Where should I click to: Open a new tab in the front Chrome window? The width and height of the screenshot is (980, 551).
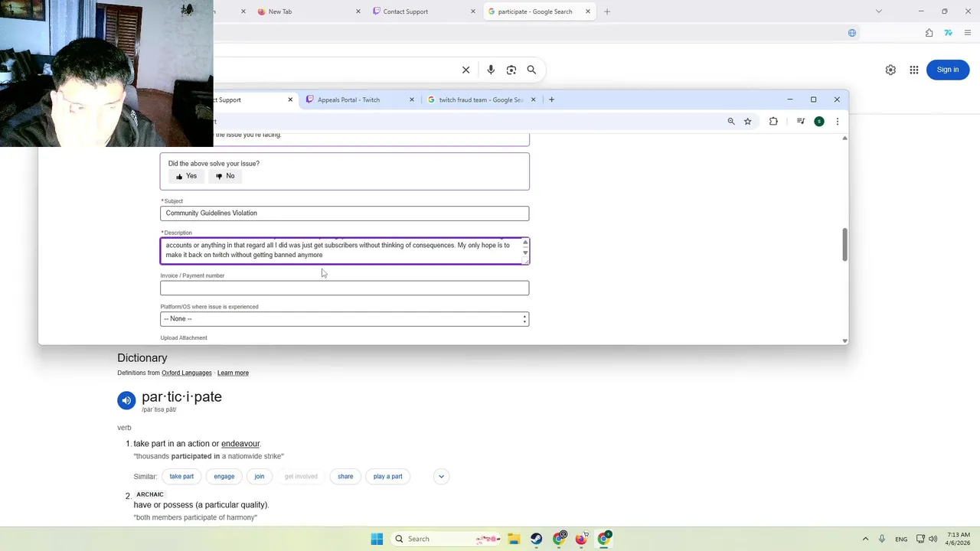click(x=551, y=99)
